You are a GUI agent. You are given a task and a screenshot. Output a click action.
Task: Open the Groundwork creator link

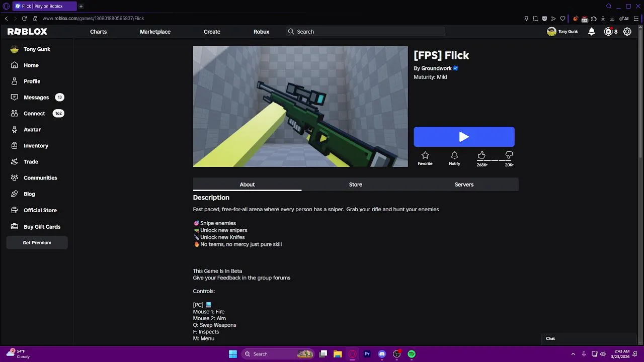coord(436,68)
